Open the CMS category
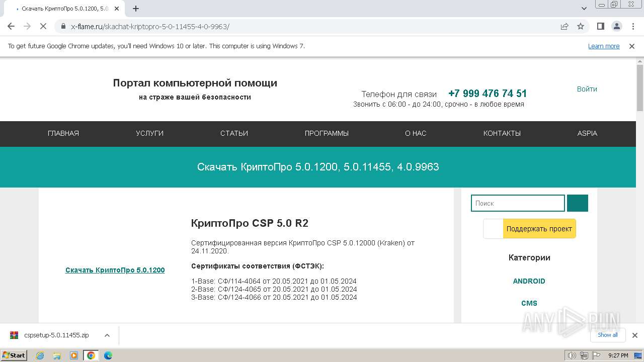The image size is (644, 362). 529,303
